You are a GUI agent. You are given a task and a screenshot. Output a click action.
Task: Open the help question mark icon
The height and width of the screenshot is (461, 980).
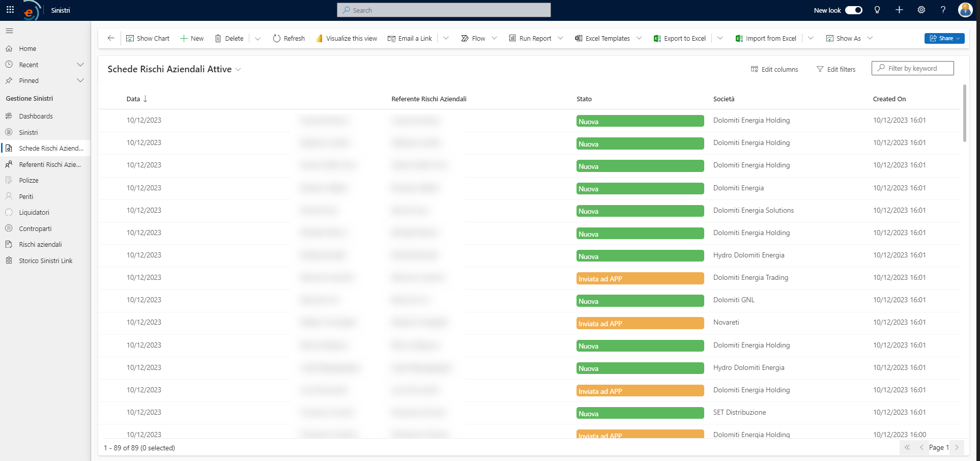pyautogui.click(x=943, y=10)
